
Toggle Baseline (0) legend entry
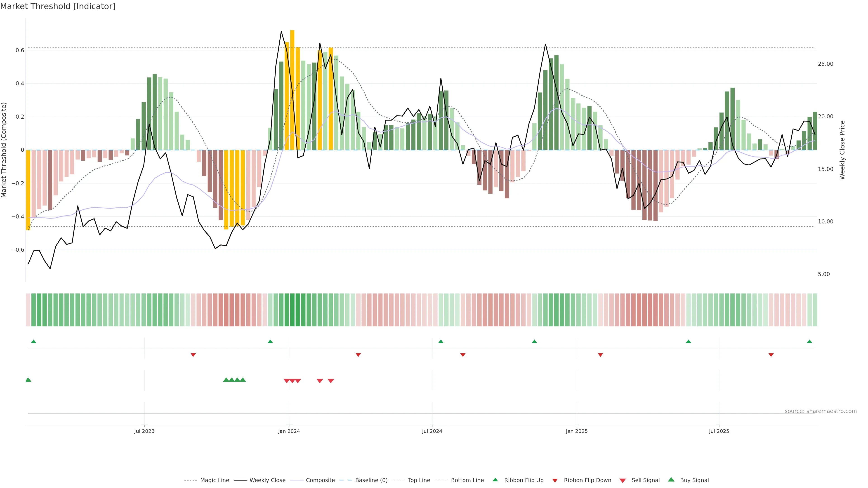tap(371, 480)
